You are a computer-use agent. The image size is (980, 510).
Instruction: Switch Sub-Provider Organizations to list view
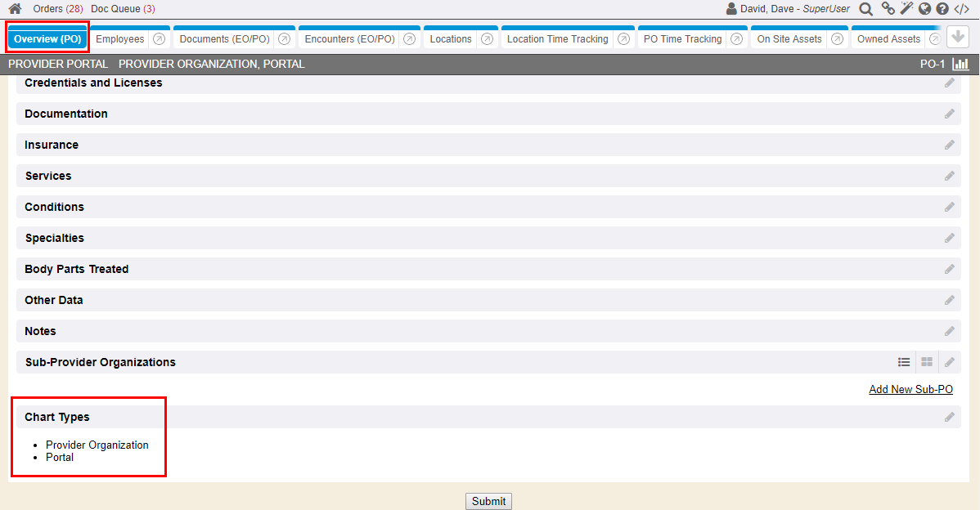[904, 362]
